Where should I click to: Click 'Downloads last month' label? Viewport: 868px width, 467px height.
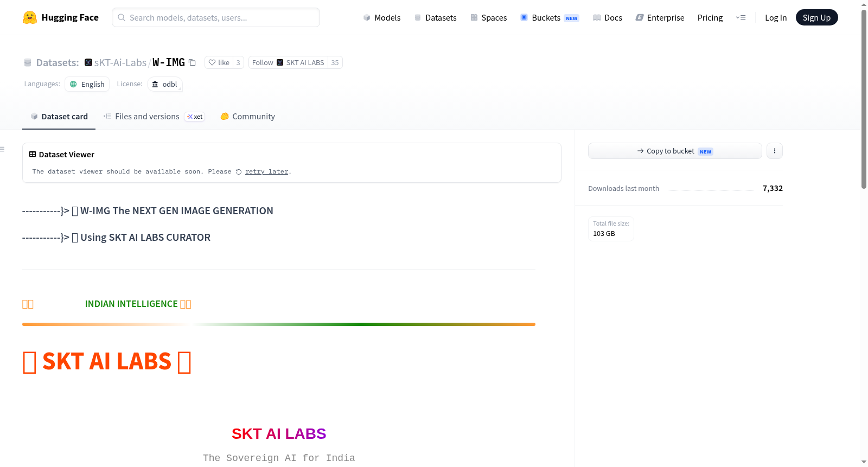[624, 188]
